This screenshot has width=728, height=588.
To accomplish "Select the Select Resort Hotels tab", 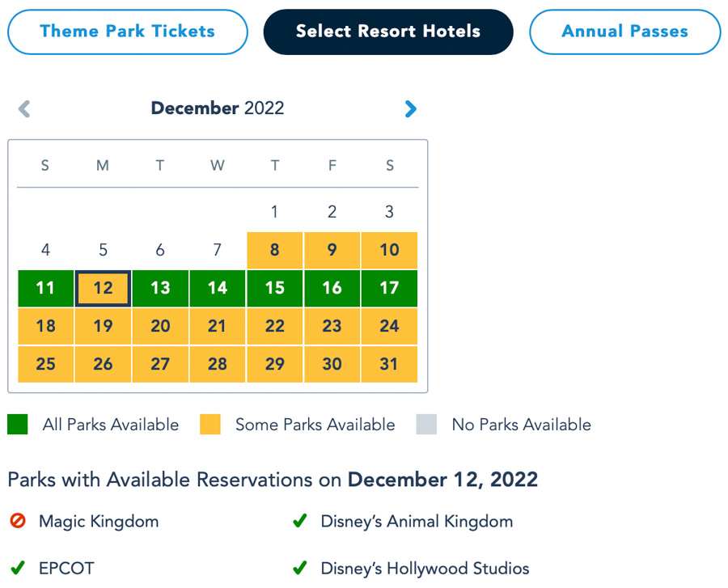I will tap(388, 32).
